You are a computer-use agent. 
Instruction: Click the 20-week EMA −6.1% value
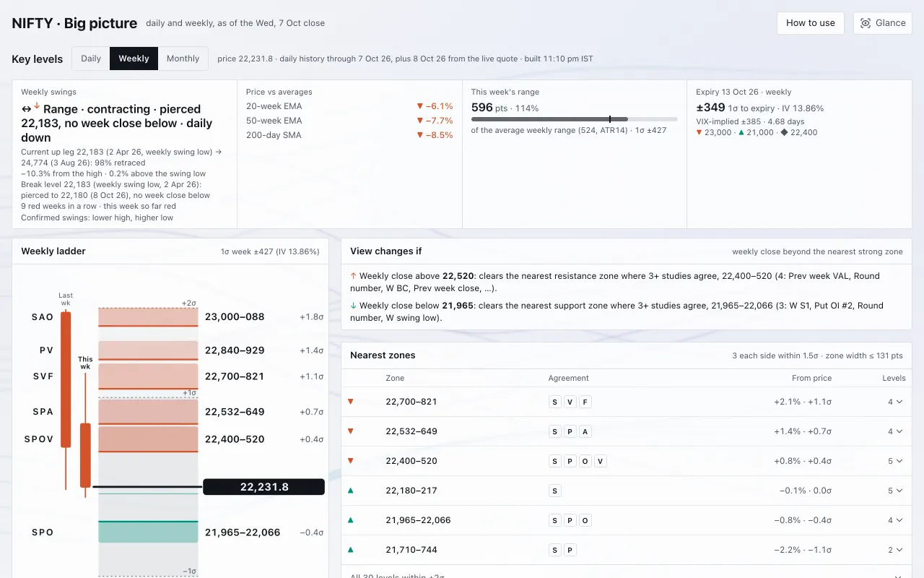coord(435,106)
